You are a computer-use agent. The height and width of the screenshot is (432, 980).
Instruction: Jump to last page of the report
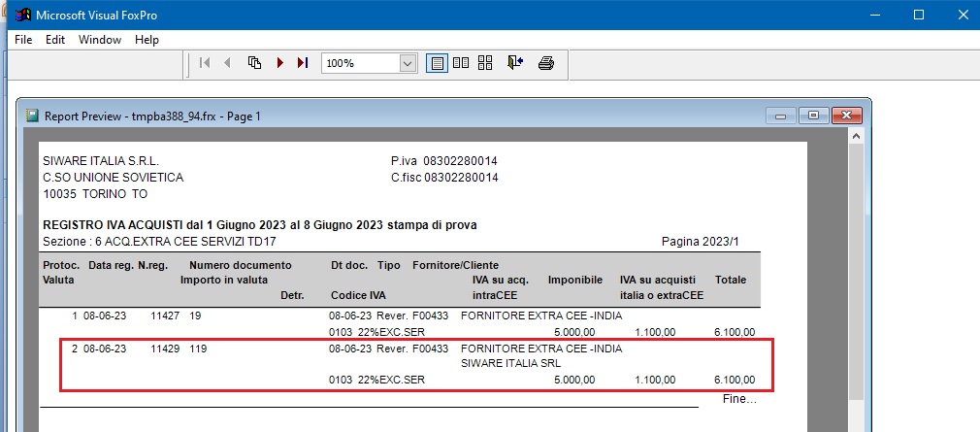303,62
